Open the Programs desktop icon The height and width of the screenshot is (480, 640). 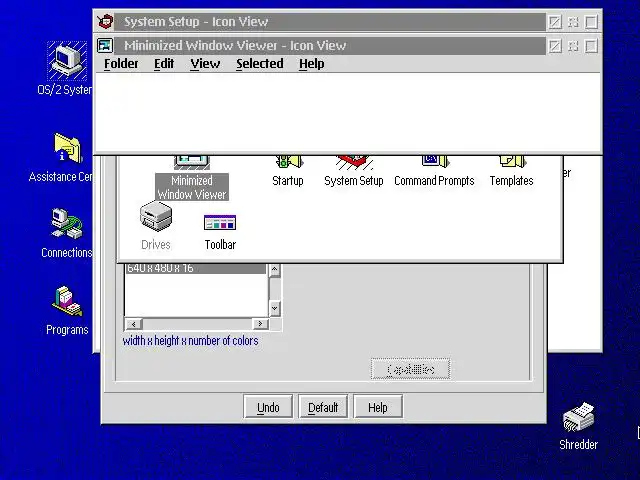[67, 301]
